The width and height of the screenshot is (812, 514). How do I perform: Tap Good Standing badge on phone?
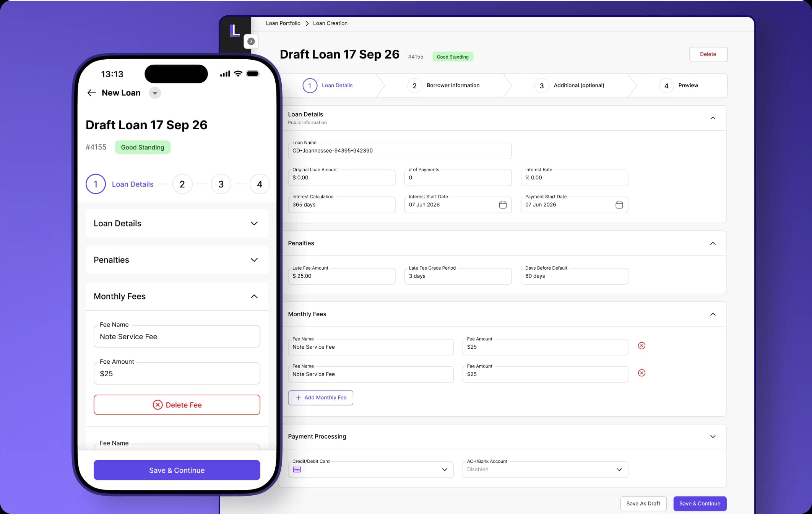pyautogui.click(x=143, y=148)
